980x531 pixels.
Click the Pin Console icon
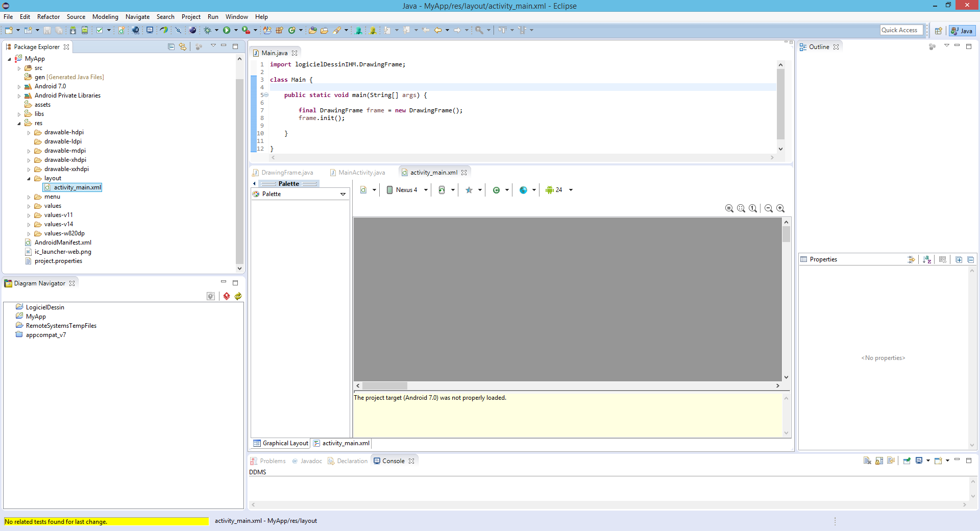coord(906,461)
